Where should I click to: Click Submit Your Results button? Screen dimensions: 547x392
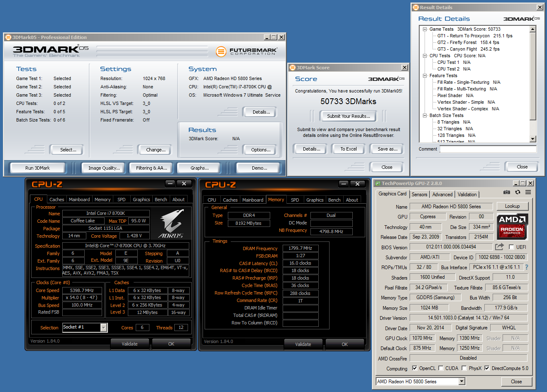(349, 116)
